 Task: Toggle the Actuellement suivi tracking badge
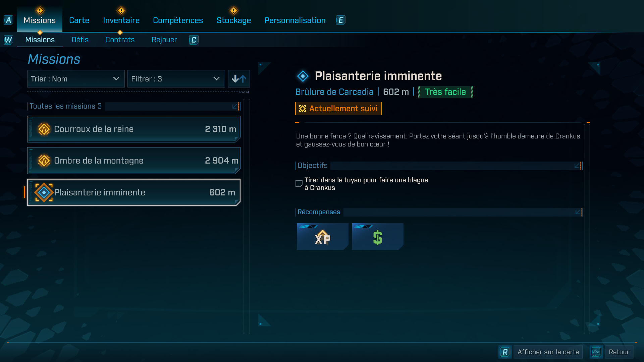pyautogui.click(x=338, y=109)
